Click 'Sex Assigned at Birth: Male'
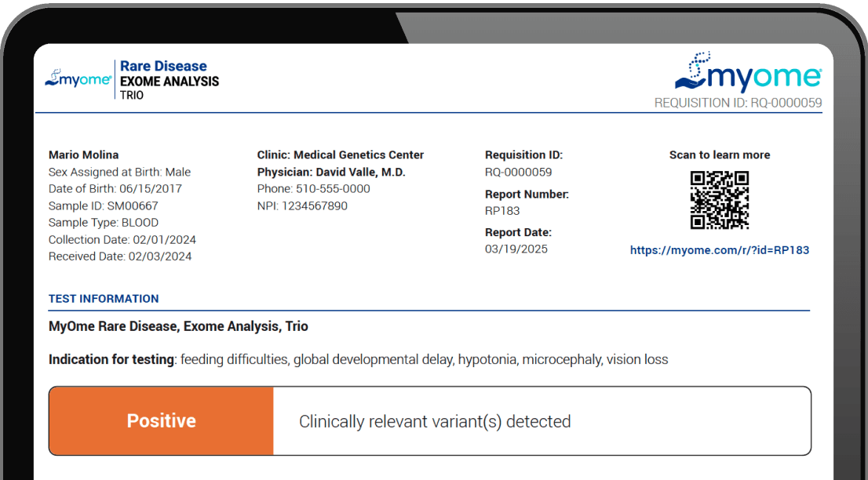Viewport: 868px width, 480px height. click(x=119, y=172)
